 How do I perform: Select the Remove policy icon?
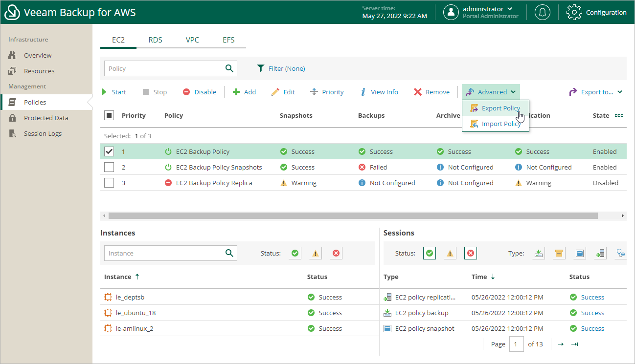432,92
